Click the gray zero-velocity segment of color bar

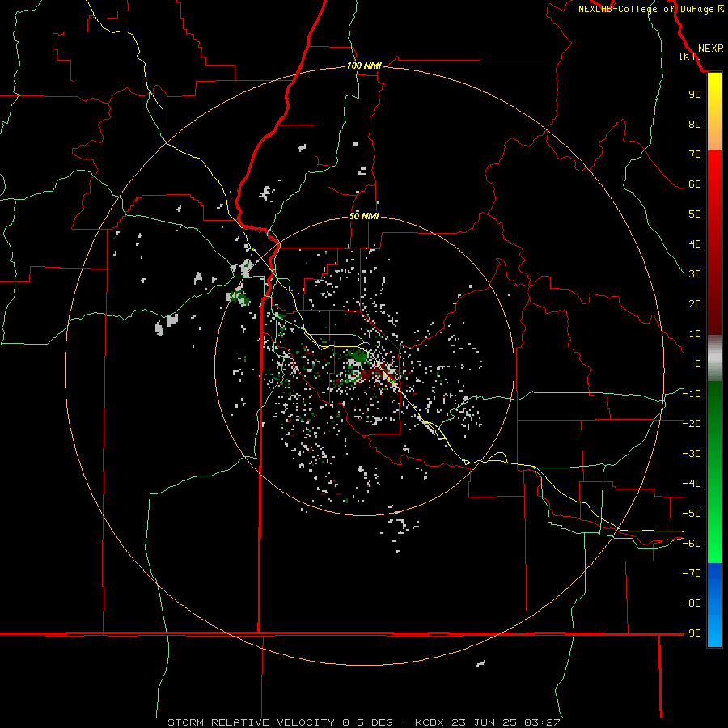(714, 358)
